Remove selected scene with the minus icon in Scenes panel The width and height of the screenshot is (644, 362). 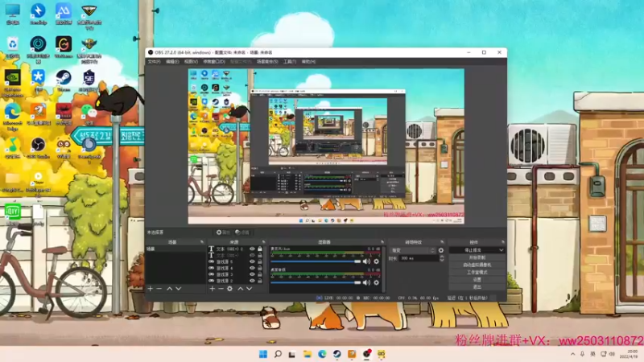tap(159, 289)
